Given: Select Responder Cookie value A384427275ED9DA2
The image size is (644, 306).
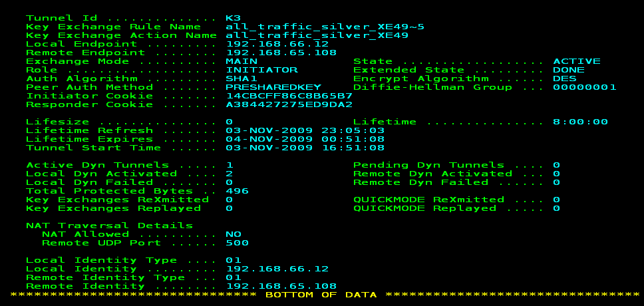Looking at the screenshot, I should pyautogui.click(x=289, y=104).
